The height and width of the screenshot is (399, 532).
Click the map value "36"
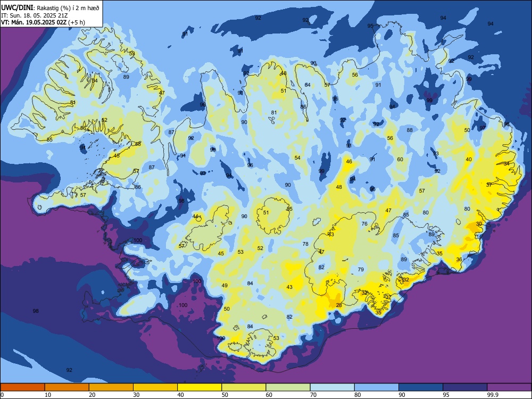(x=459, y=260)
